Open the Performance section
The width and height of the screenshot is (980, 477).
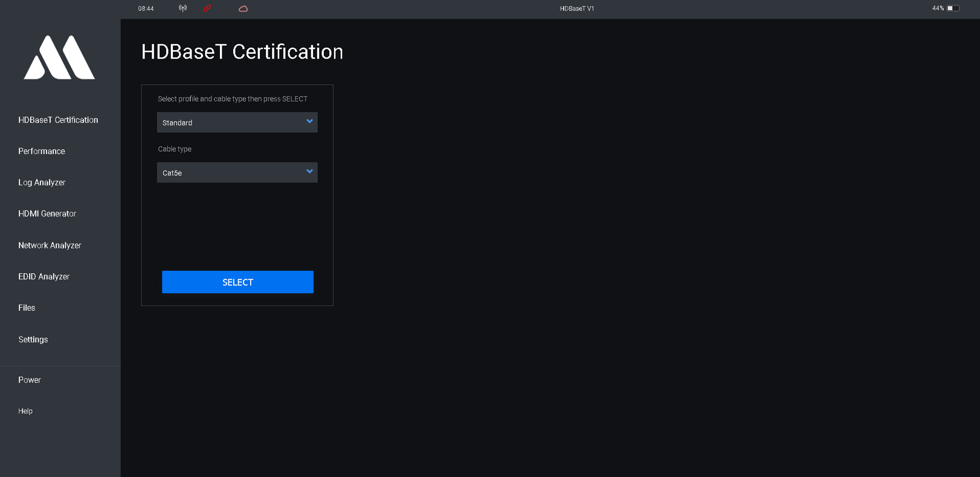(x=42, y=151)
